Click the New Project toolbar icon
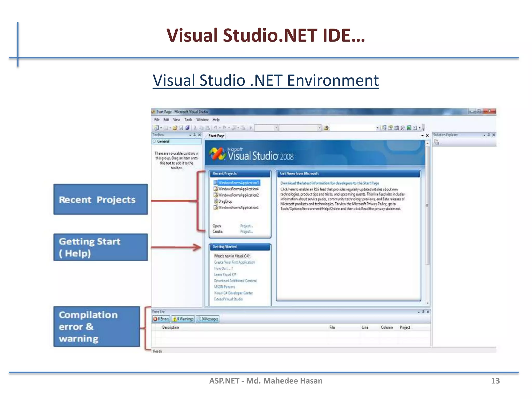532x399 pixels. pos(156,128)
